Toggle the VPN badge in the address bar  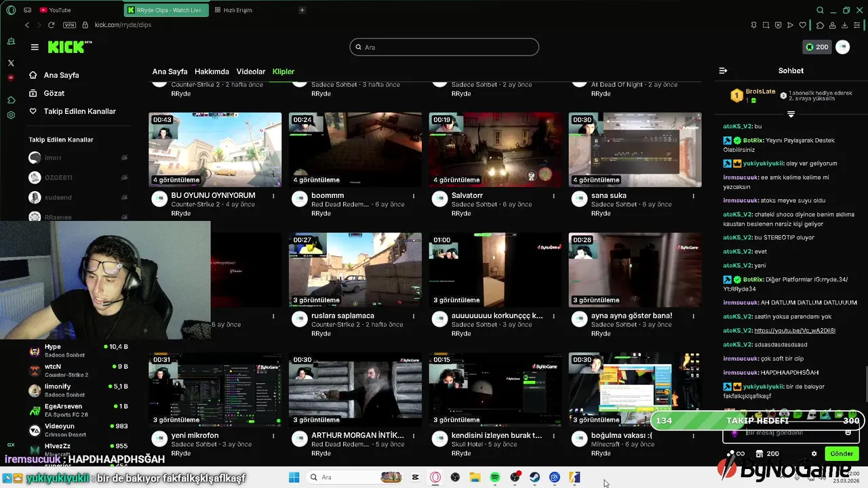click(69, 25)
